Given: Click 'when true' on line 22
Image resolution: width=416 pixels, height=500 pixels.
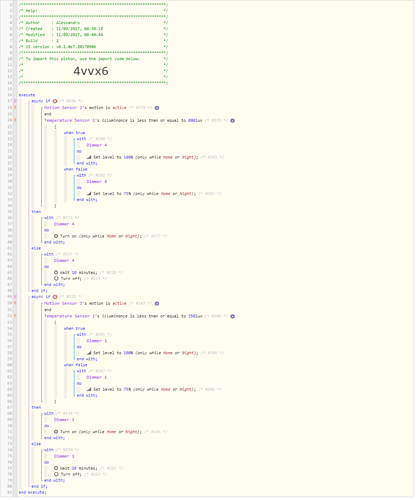Looking at the screenshot, I should (x=75, y=133).
